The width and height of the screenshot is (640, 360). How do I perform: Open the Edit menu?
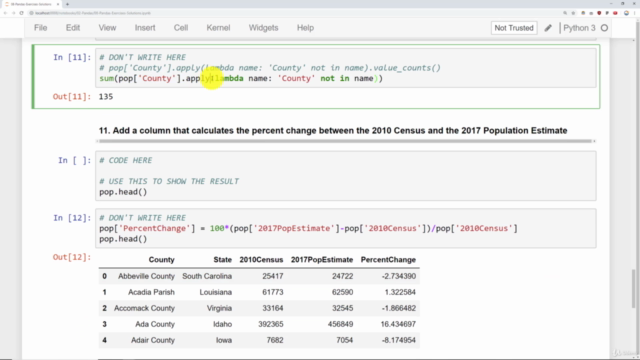click(73, 28)
